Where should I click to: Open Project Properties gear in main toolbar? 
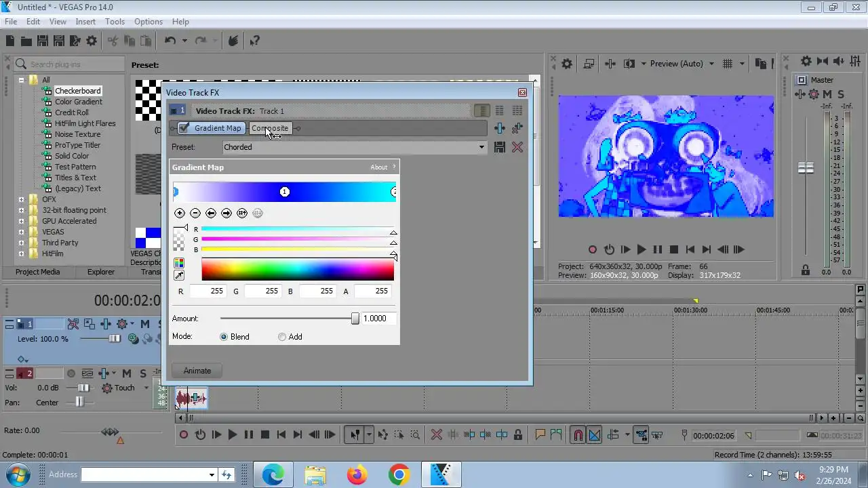click(x=92, y=41)
